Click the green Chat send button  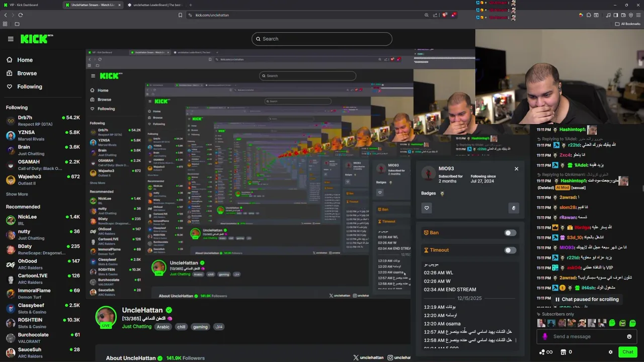click(628, 352)
